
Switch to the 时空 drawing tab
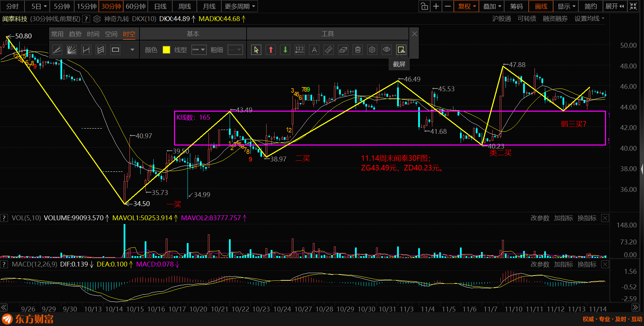pos(129,34)
